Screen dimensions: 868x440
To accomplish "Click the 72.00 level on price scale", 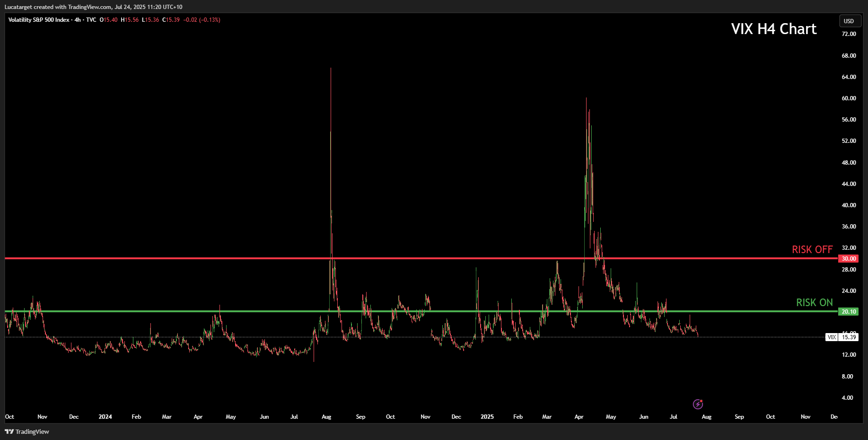I will [849, 34].
